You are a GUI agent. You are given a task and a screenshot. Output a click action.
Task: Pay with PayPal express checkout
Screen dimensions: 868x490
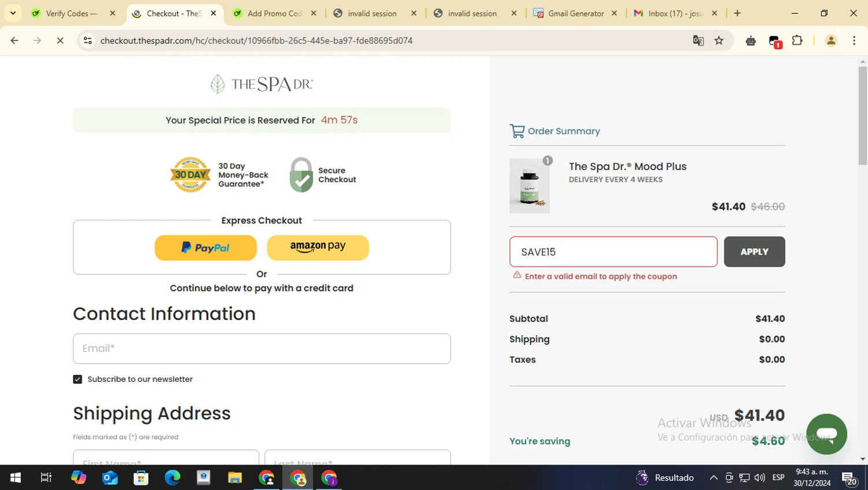tap(205, 248)
